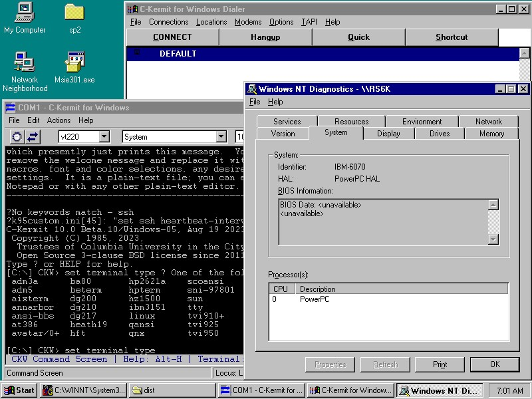Screen dimensions: 532x399
Task: Click the CONNECT button in the Dialer
Action: 172,37
